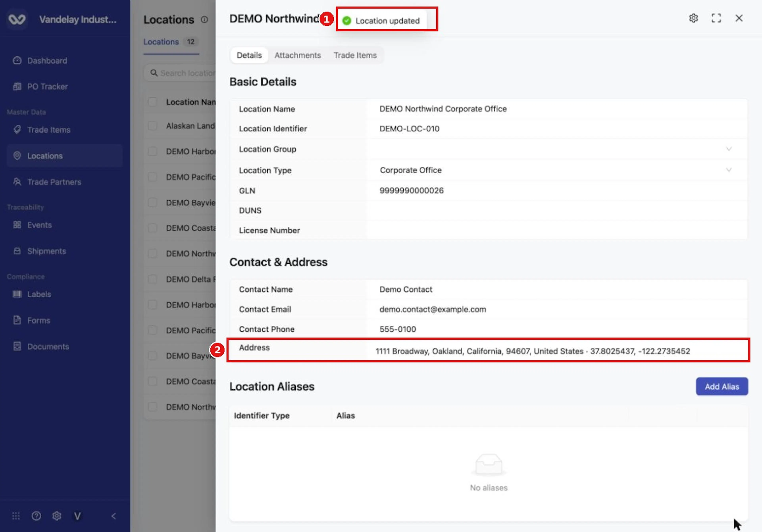Screen dimensions: 762x532
Task: Click the Contact Email demo.contact@example.com
Action: (x=432, y=309)
